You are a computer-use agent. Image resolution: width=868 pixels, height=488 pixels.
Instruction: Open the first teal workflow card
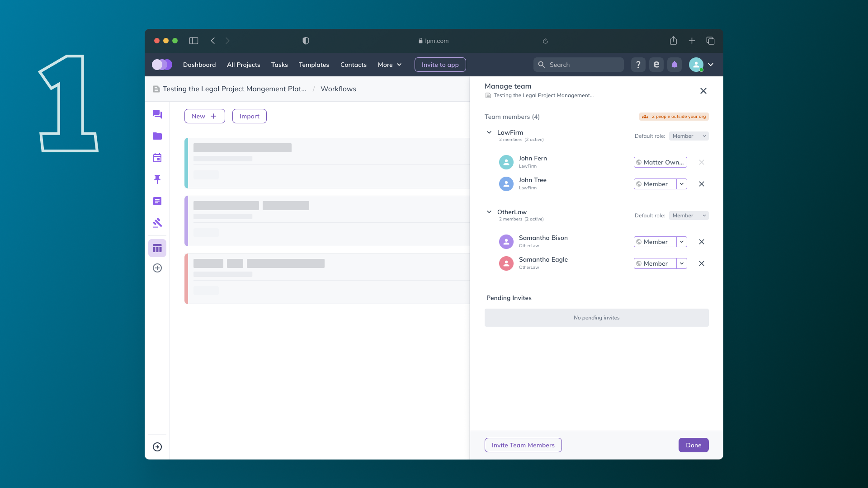(x=327, y=163)
